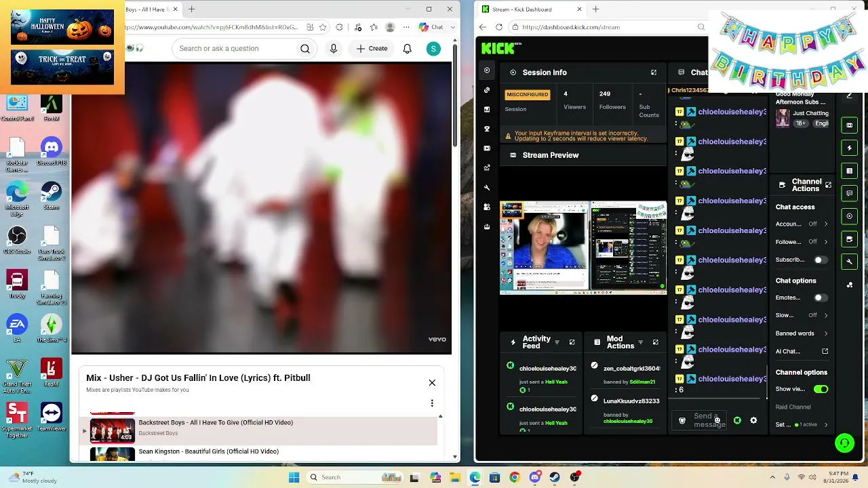Screen dimensions: 868x488
Task: Pop out the Mod Actions panel
Action: pyautogui.click(x=655, y=342)
